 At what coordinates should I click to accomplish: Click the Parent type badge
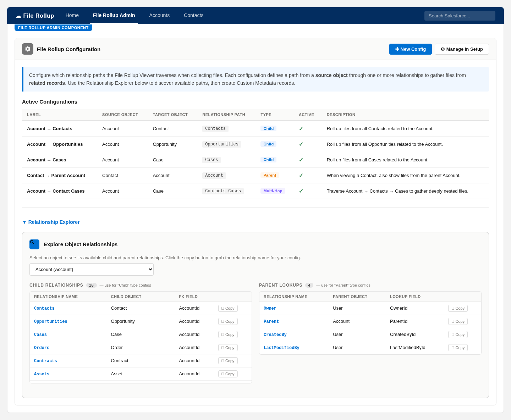pyautogui.click(x=270, y=175)
